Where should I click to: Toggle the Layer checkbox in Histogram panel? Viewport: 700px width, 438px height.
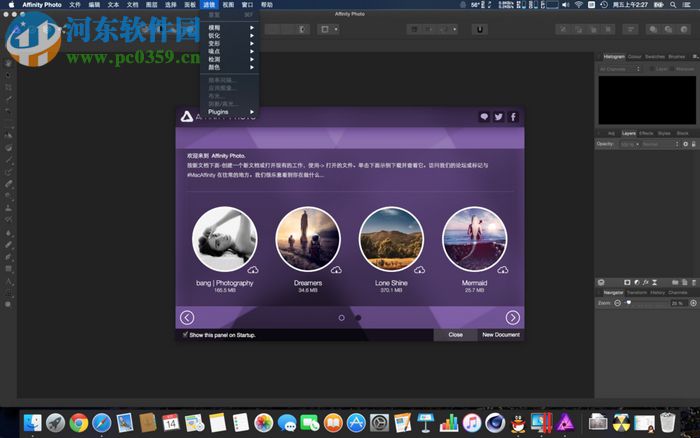pyautogui.click(x=652, y=69)
